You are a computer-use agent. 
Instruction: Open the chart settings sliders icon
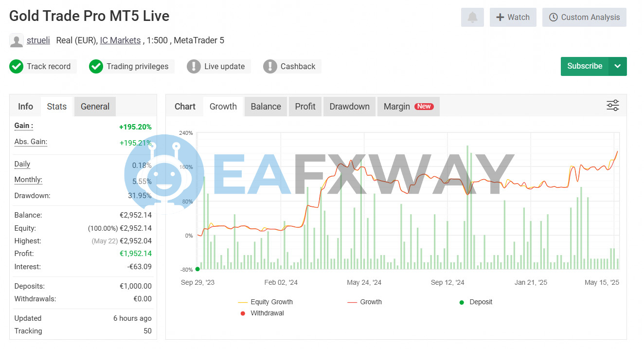point(613,106)
